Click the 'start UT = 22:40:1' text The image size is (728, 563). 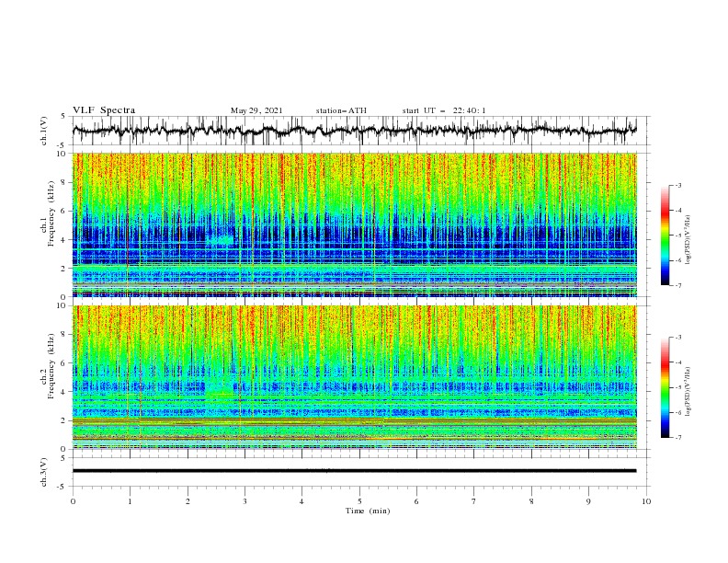point(444,110)
